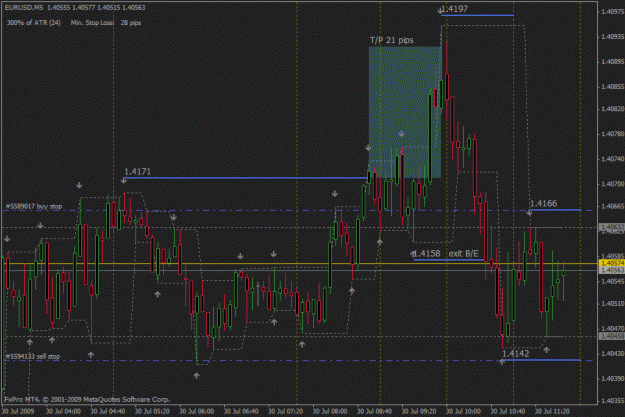Viewport: 625px width, 417px height.
Task: Click the 1.4197 level label
Action: coord(455,9)
